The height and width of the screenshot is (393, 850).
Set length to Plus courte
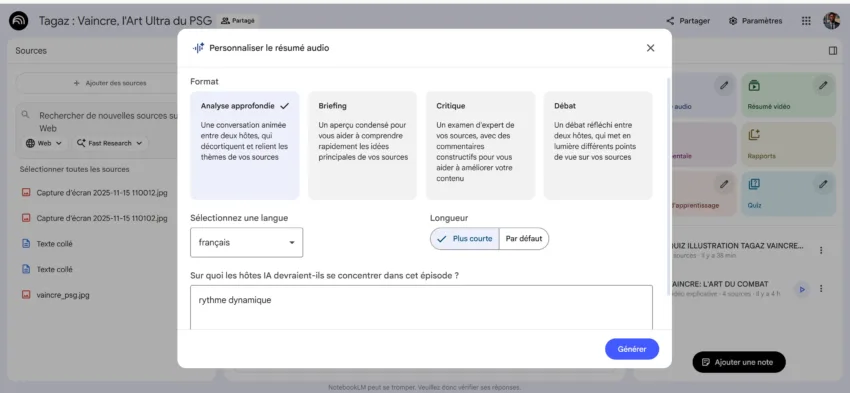click(x=465, y=239)
